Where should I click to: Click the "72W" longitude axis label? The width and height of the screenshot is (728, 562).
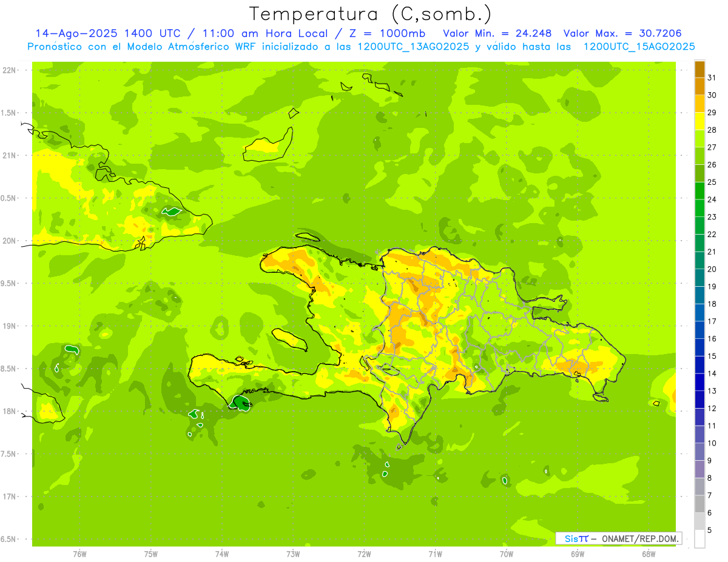(364, 554)
